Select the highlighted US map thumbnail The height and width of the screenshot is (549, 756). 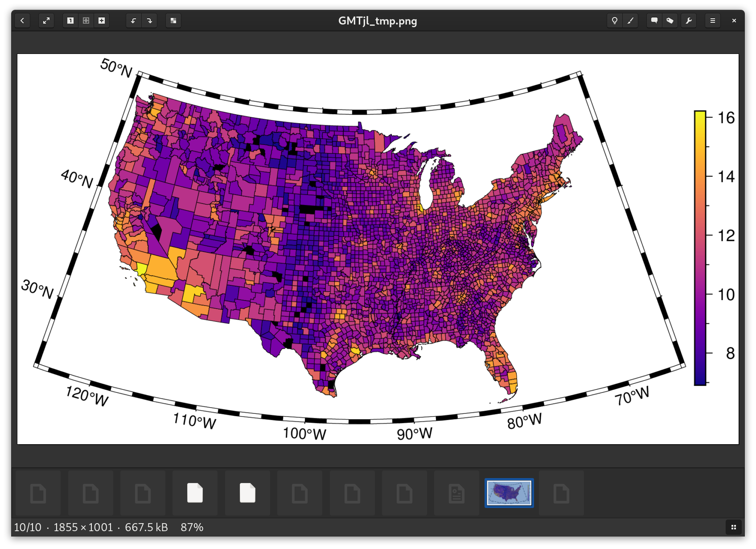509,493
